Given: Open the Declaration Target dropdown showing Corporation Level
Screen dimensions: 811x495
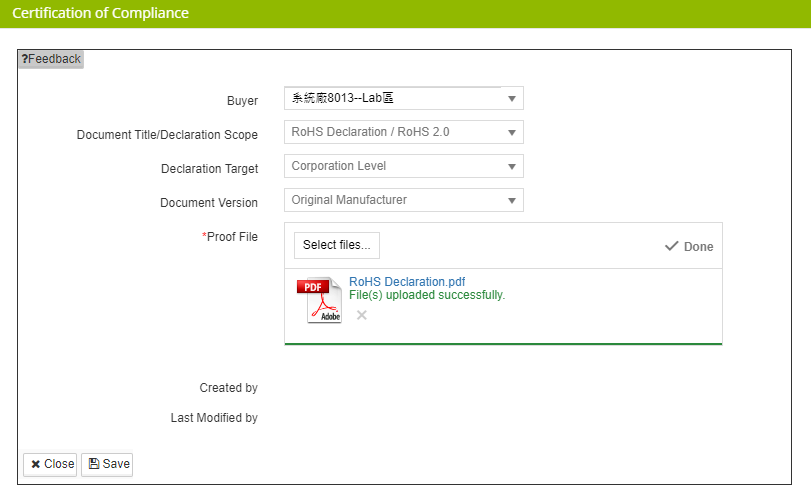Looking at the screenshot, I should tap(403, 166).
